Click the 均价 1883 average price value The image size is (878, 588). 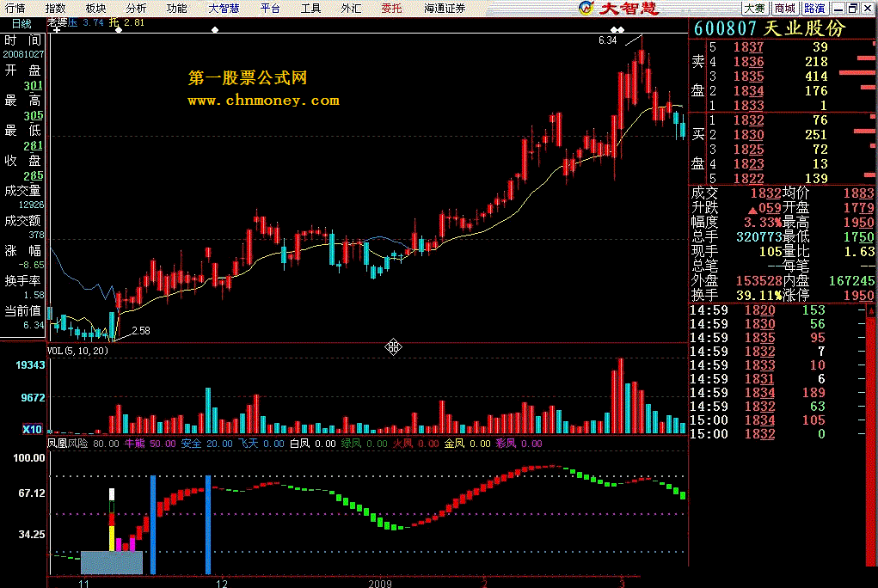[858, 193]
